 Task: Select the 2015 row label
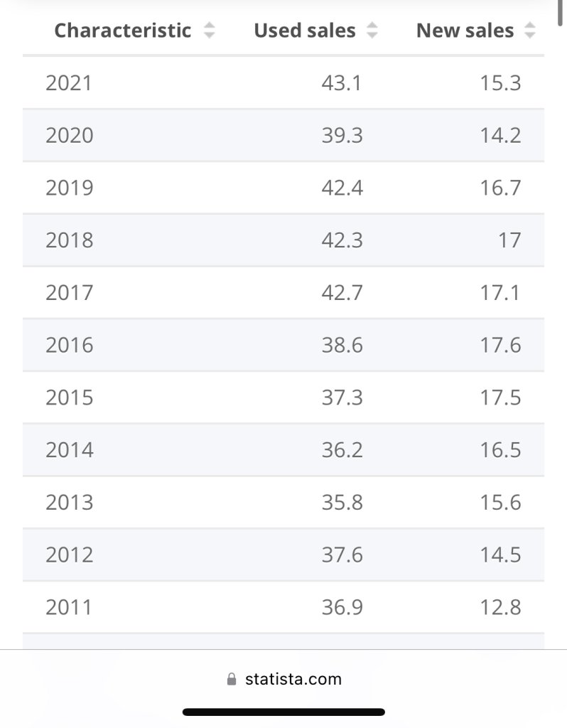click(x=69, y=398)
